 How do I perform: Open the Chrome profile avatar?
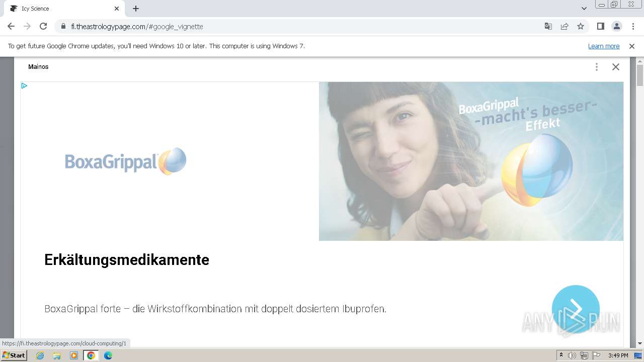616,26
